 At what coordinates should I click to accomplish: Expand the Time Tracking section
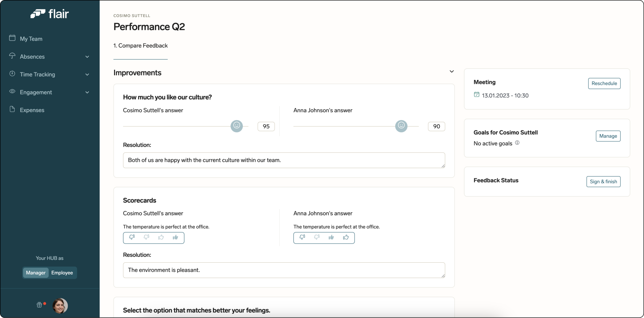tap(87, 74)
